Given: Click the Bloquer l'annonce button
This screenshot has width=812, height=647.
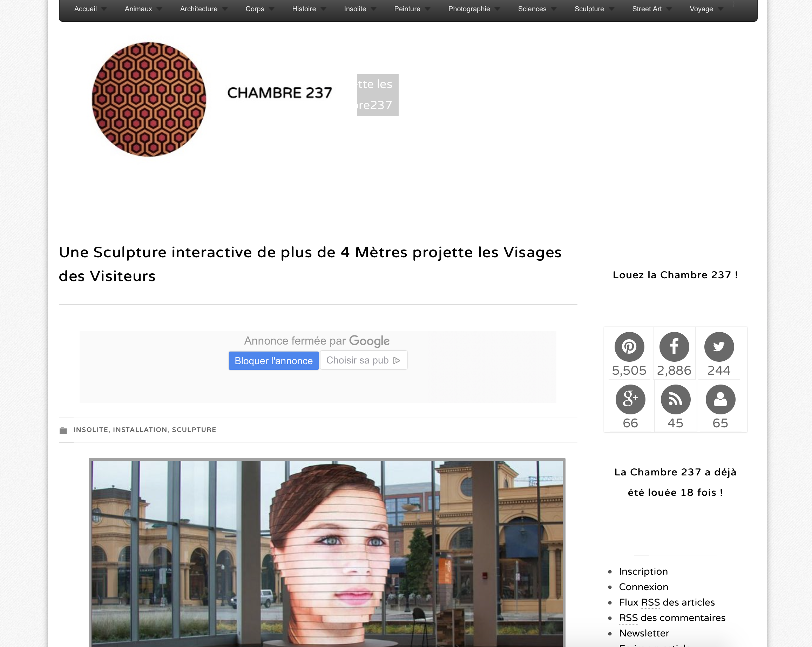Looking at the screenshot, I should click(x=273, y=361).
